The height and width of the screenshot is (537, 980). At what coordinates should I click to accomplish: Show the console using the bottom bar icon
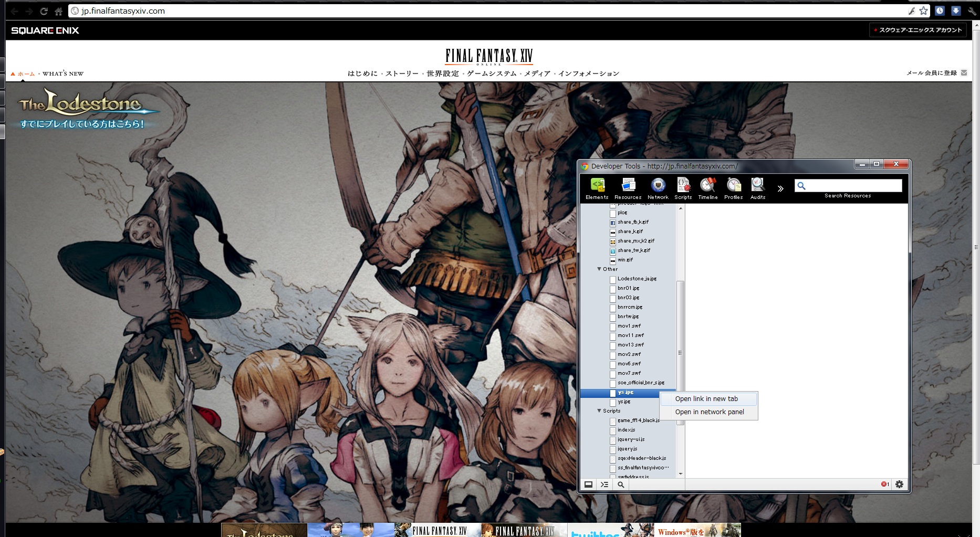pyautogui.click(x=604, y=485)
